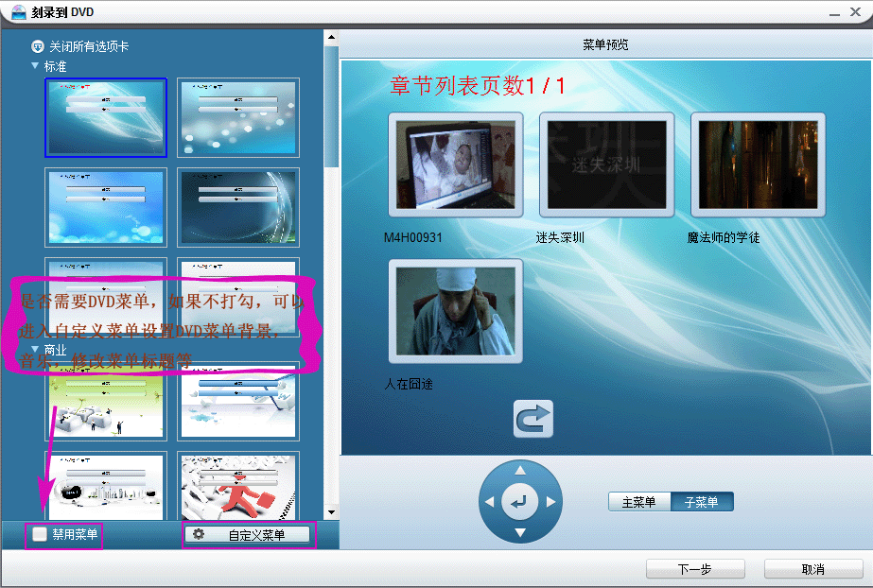Collapse the 标准 template category
The image size is (873, 588).
(35, 66)
